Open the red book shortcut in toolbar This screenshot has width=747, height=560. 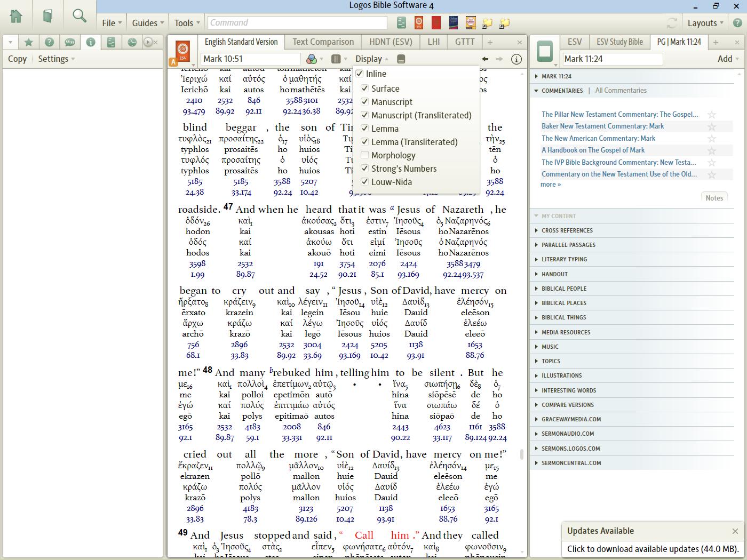pos(436,22)
